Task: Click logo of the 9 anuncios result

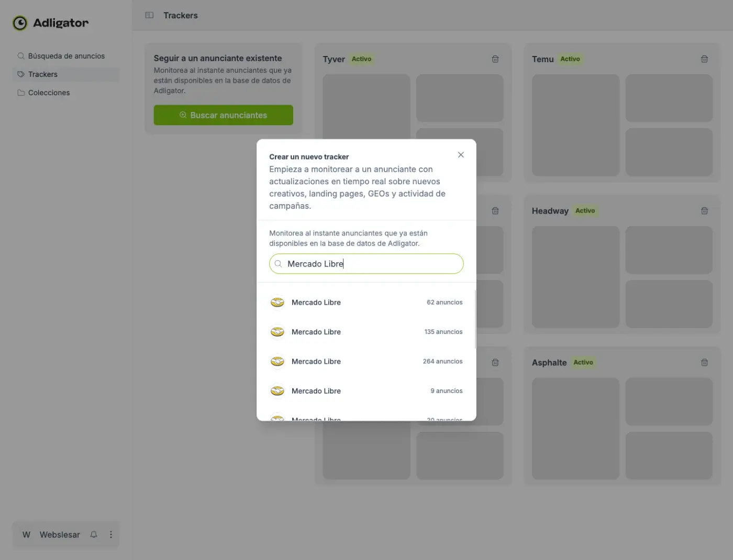Action: click(277, 391)
